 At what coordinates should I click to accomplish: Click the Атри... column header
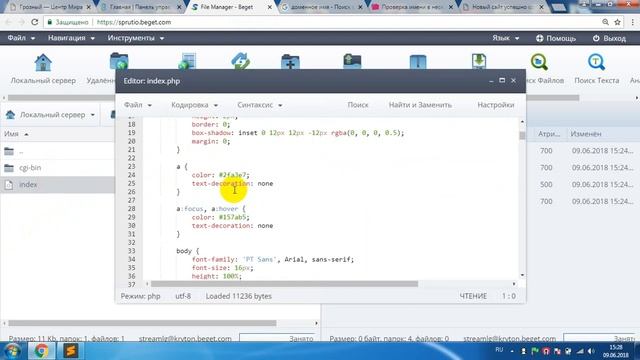click(549, 134)
